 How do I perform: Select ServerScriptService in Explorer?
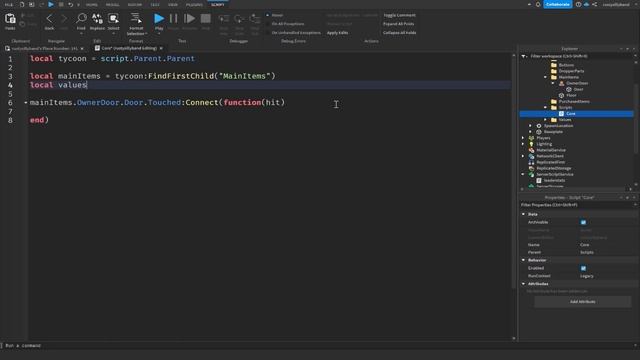(x=554, y=174)
